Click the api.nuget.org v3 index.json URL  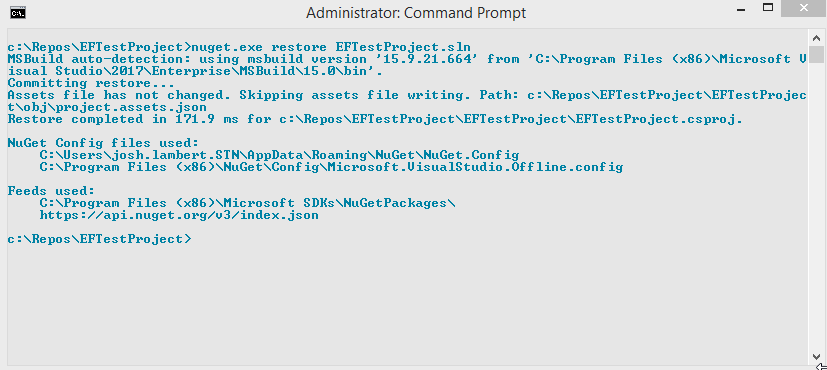click(179, 215)
